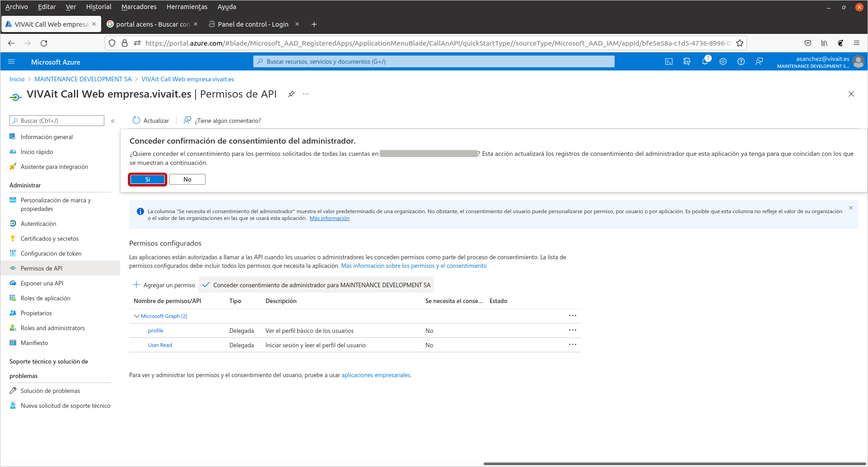Open options menu for User.Read row

[573, 345]
